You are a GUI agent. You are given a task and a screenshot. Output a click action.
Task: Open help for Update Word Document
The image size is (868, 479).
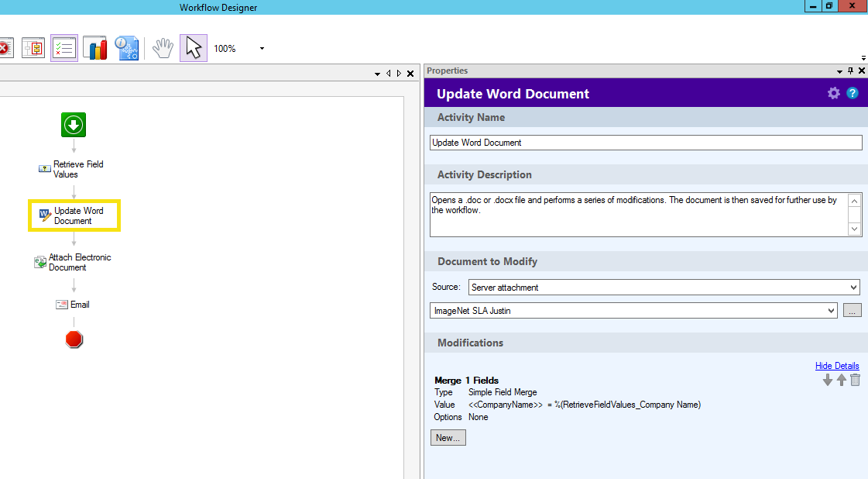(x=853, y=93)
